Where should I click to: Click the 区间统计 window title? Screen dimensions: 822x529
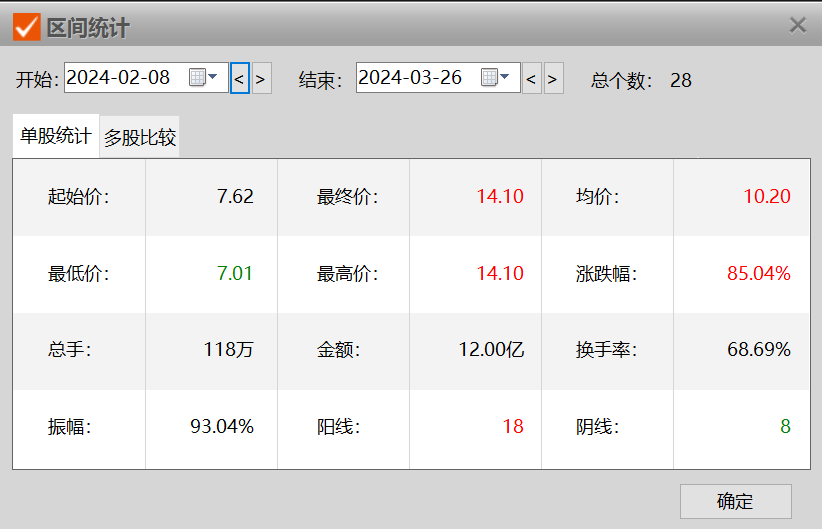88,28
